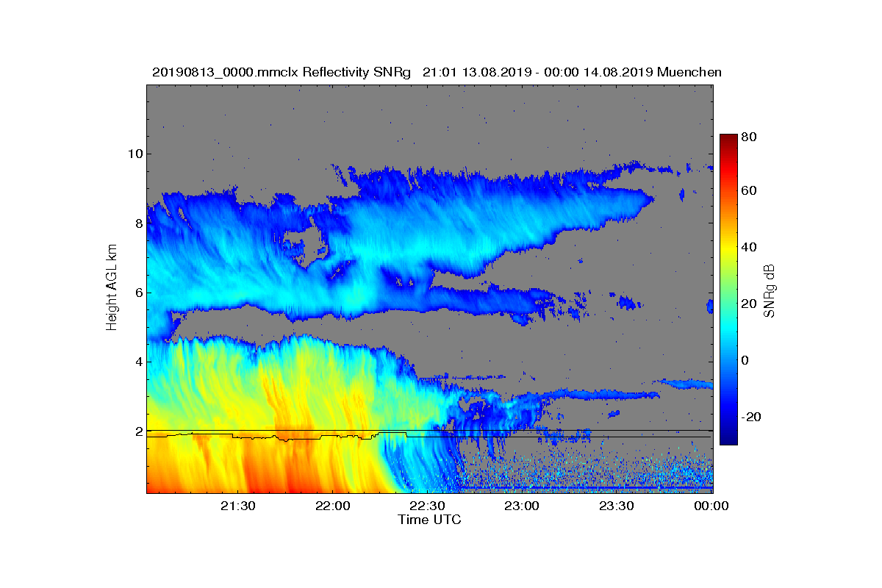Click the colorbar value 40
This screenshot has height=588, width=882.
750,247
